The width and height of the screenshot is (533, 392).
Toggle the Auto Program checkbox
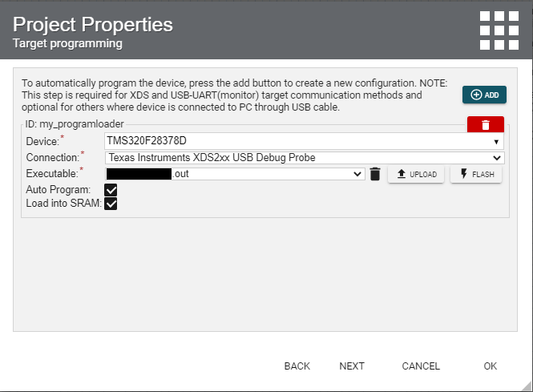tap(111, 190)
